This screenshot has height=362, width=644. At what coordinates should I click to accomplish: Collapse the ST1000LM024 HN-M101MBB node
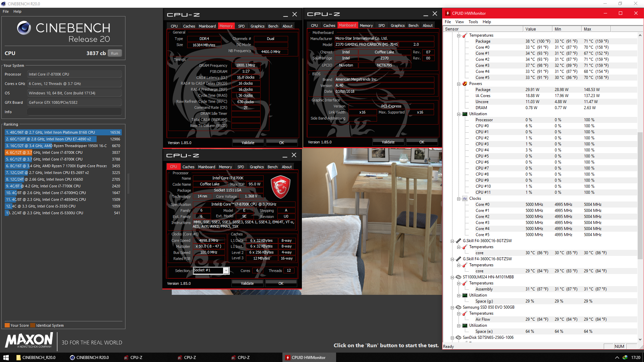(x=452, y=277)
